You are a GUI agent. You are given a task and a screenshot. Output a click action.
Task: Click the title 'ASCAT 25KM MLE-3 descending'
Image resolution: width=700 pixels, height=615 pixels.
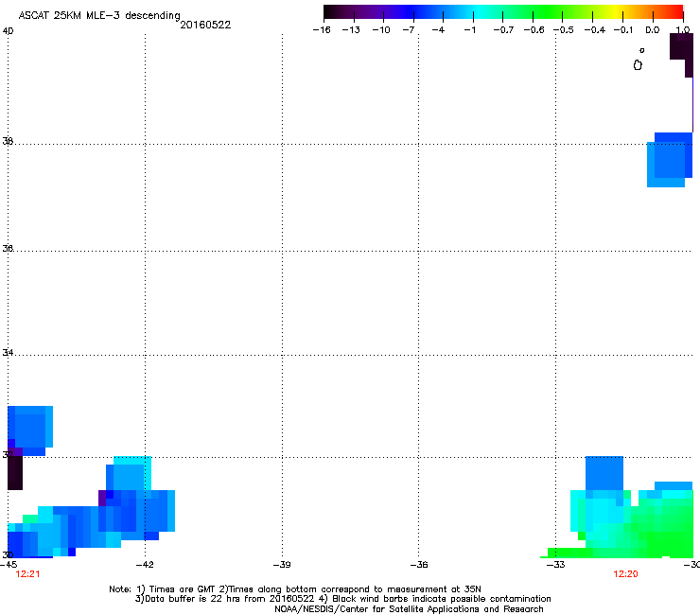tap(99, 16)
